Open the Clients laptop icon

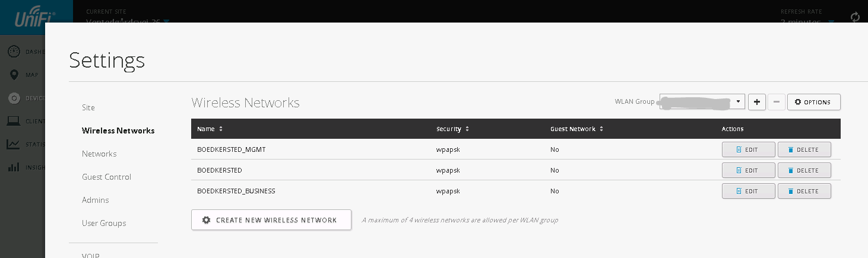(x=14, y=121)
